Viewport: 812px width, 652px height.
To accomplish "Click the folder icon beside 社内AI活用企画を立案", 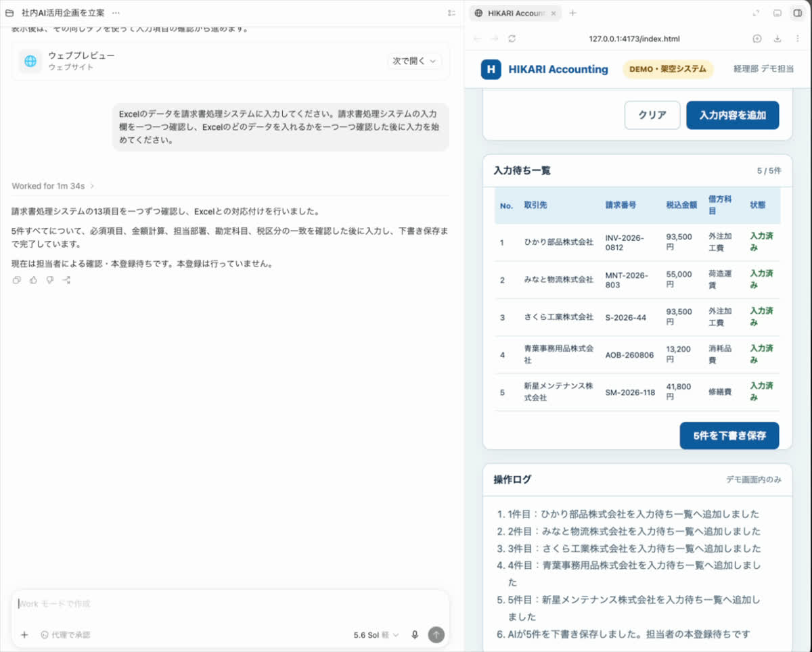I will point(9,13).
